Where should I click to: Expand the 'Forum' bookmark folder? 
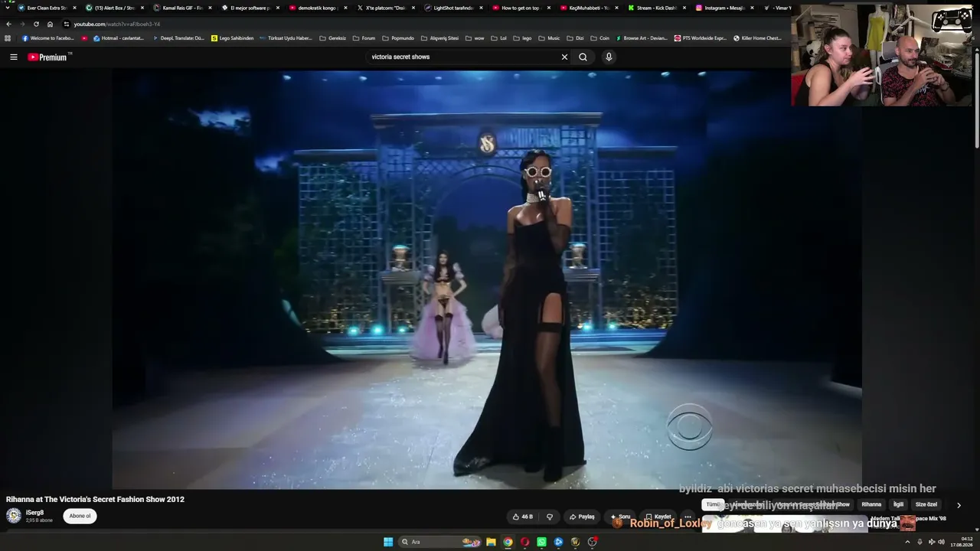click(x=364, y=37)
